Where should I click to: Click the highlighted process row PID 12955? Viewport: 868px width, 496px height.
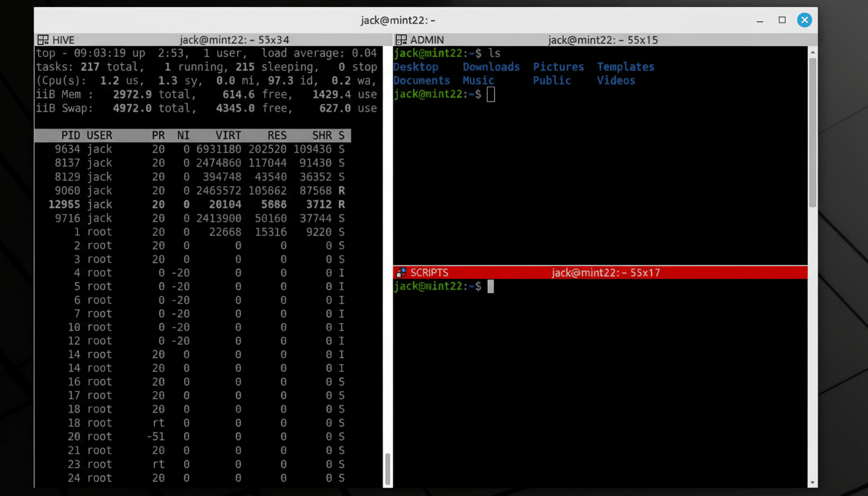194,205
